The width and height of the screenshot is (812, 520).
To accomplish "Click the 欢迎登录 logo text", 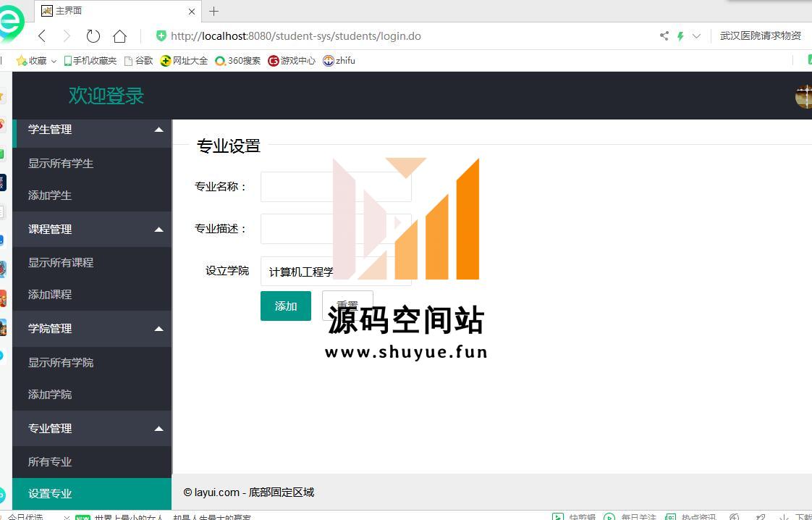I will point(106,96).
